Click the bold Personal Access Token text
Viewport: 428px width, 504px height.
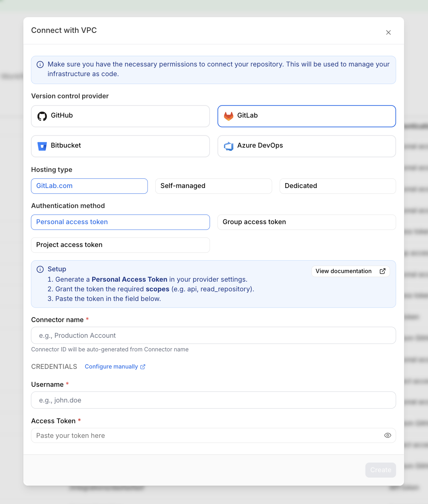[129, 279]
